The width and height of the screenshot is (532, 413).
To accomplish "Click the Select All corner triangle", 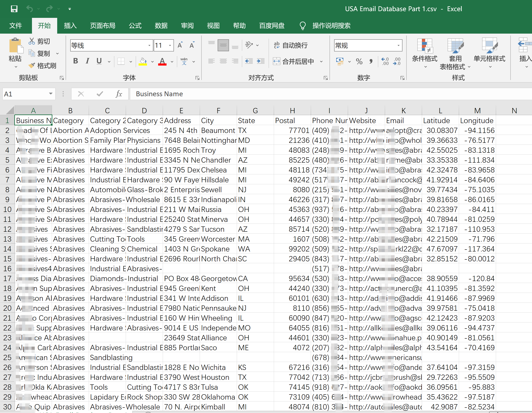I will (x=9, y=110).
